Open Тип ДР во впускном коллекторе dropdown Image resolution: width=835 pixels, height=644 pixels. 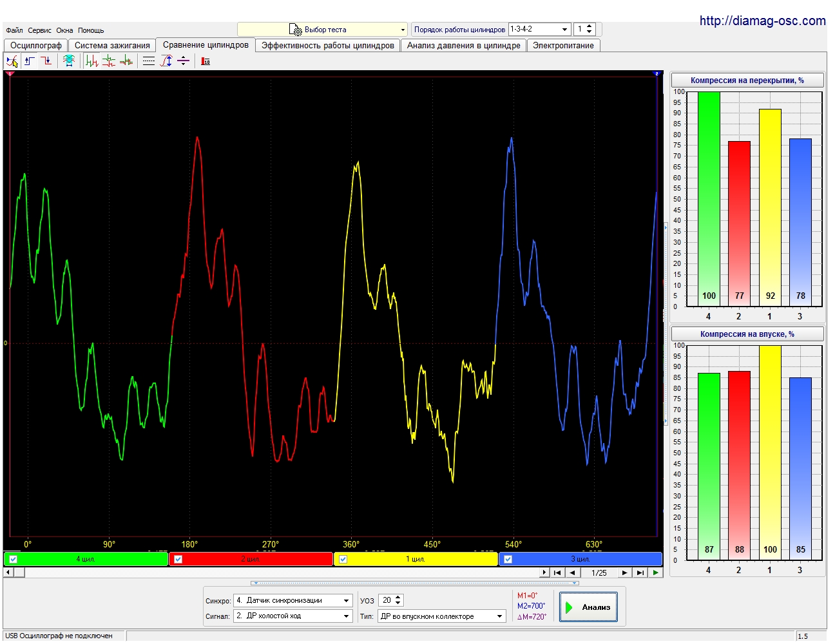point(441,616)
